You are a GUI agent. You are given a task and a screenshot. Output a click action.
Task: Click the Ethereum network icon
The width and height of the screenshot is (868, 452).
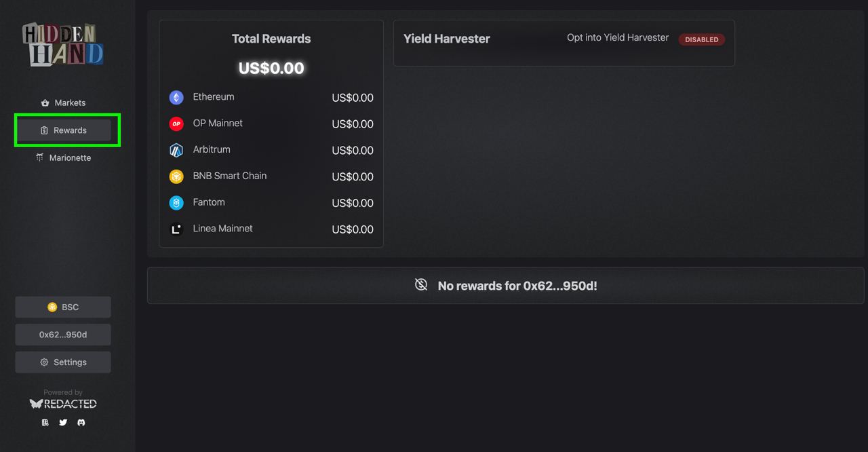pyautogui.click(x=176, y=98)
